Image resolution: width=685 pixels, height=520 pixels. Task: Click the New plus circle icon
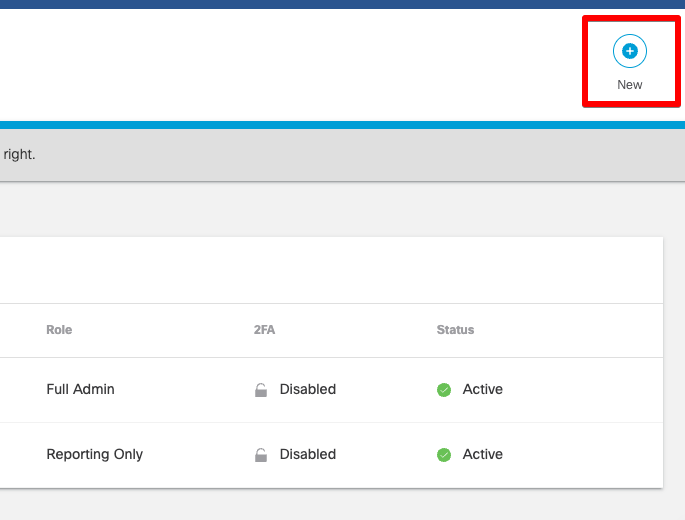pyautogui.click(x=629, y=50)
